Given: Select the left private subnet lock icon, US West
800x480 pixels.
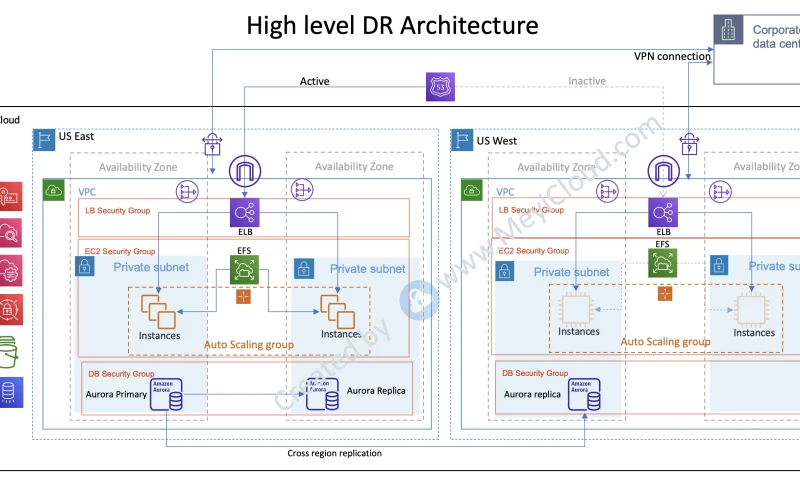Looking at the screenshot, I should (505, 271).
